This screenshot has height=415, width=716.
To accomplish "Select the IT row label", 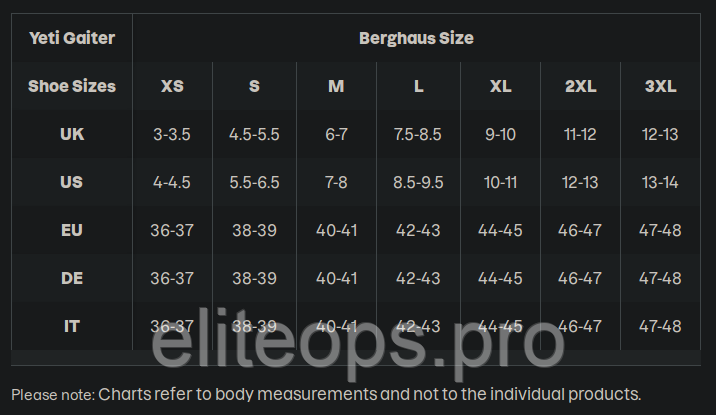I will click(72, 326).
